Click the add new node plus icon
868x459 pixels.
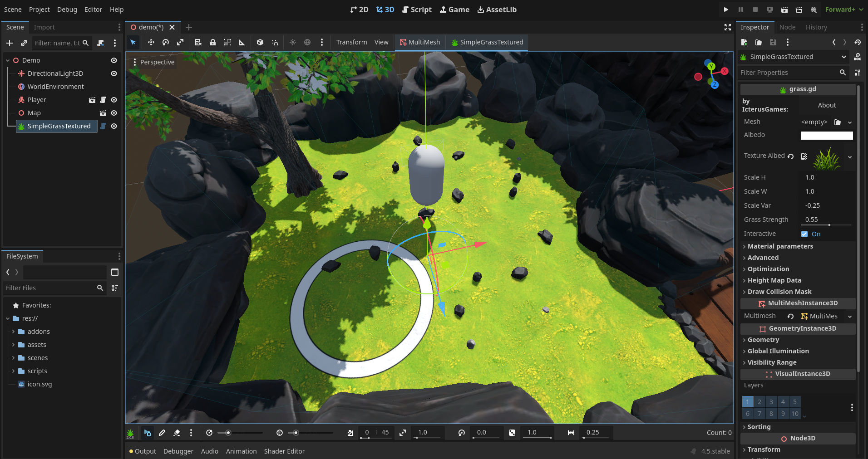[x=10, y=43]
